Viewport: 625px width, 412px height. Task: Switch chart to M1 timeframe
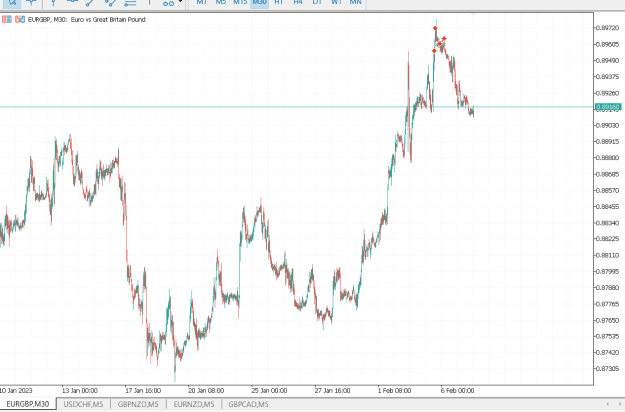(x=202, y=2)
